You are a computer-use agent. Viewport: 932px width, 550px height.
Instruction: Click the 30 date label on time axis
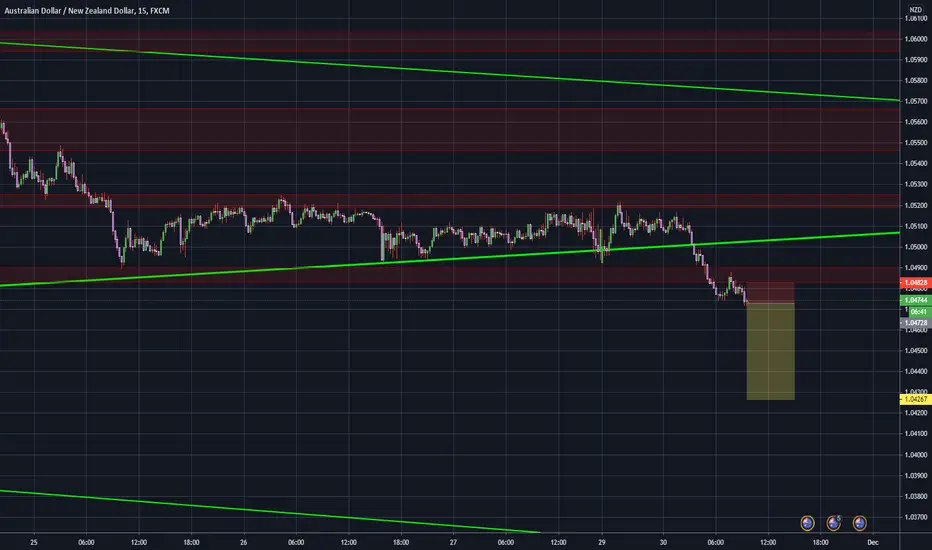click(x=663, y=542)
